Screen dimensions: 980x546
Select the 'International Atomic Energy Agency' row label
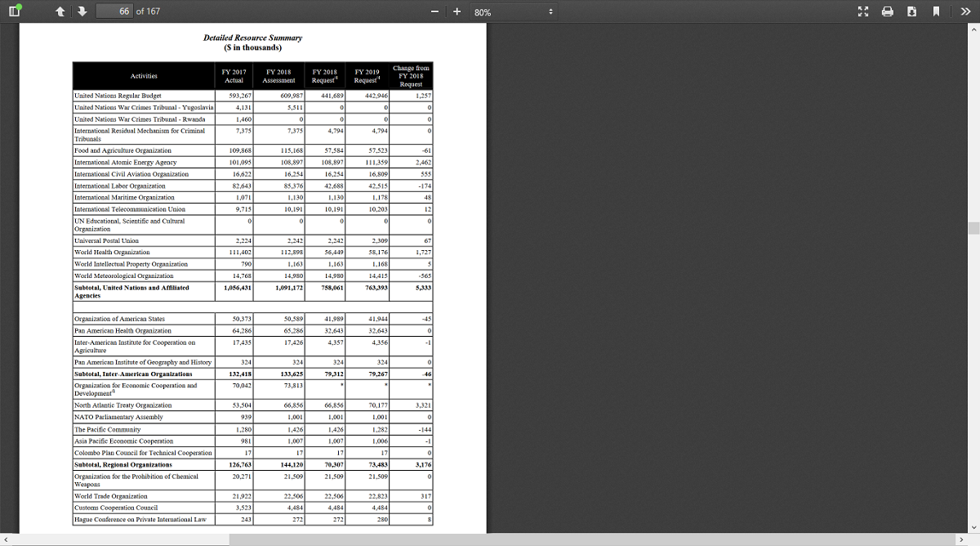(x=125, y=162)
